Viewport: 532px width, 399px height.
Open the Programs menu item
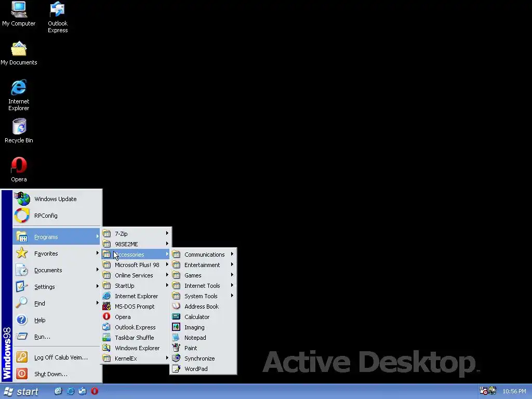tap(57, 236)
